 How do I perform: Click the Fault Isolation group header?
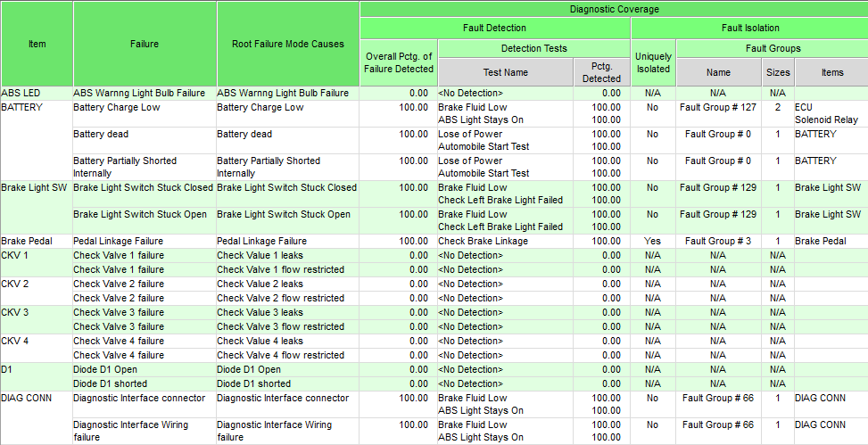coord(749,29)
